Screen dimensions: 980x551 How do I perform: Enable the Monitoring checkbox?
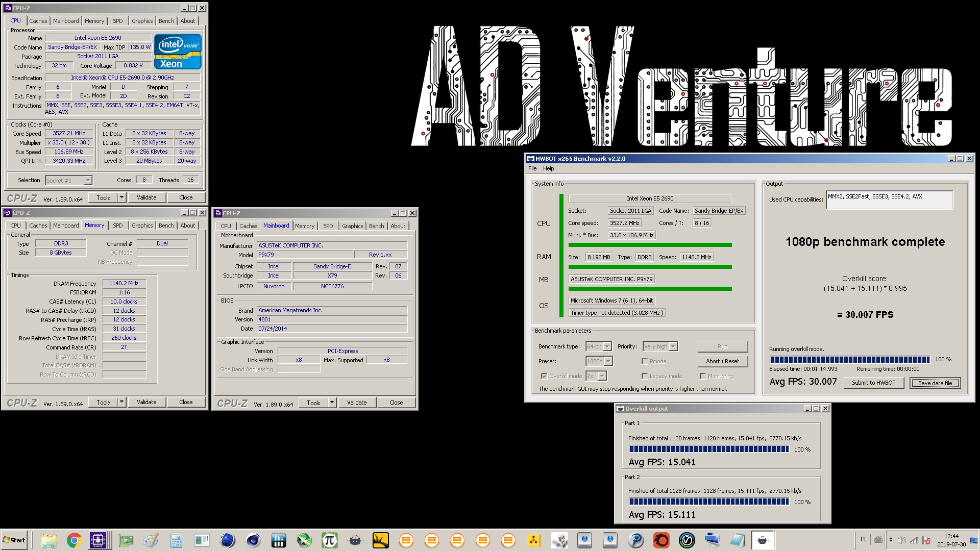[x=703, y=376]
